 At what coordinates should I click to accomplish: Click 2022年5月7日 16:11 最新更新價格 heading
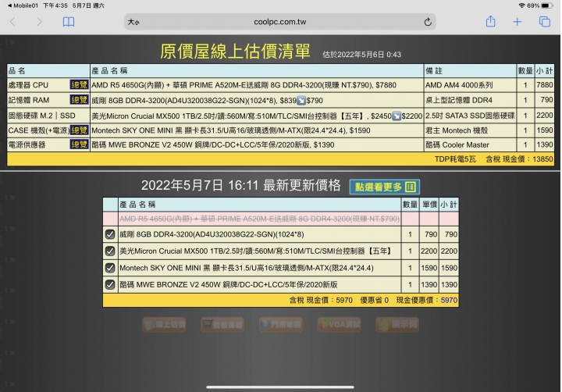tap(241, 185)
